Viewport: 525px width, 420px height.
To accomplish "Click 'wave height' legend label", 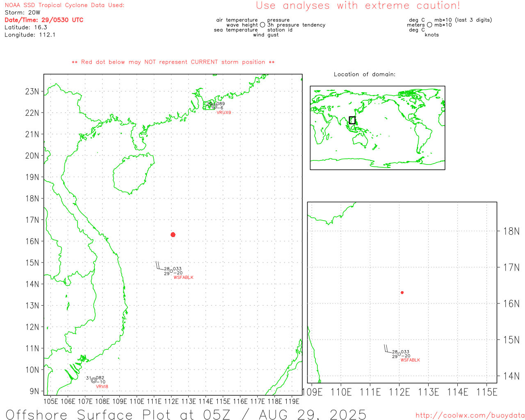I will point(242,25).
